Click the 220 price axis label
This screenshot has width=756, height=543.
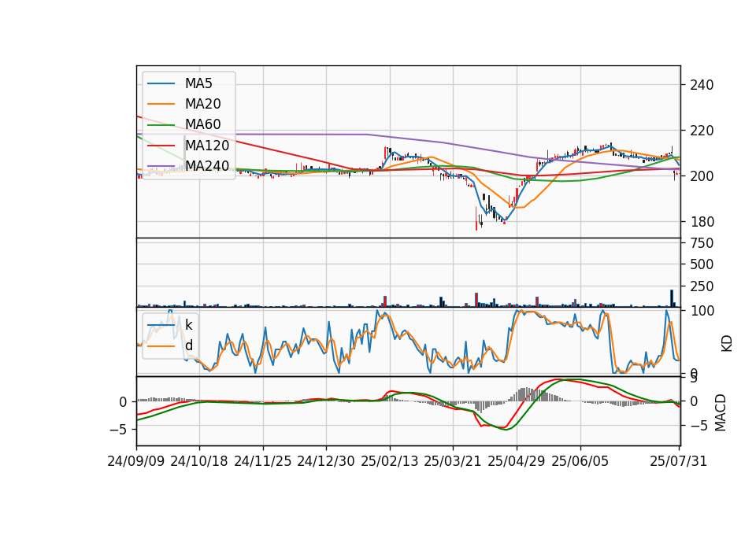click(x=702, y=131)
